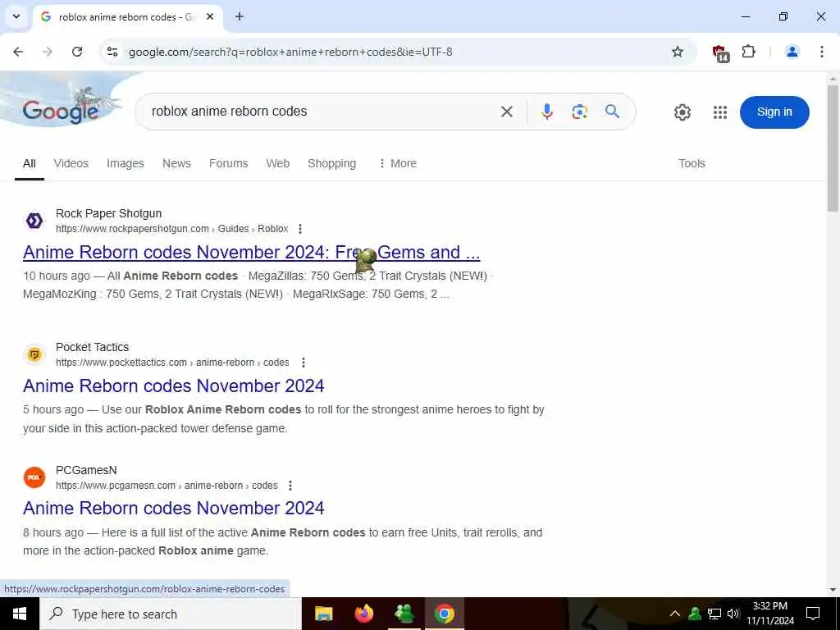The width and height of the screenshot is (840, 630).
Task: Click the Sign in button
Action: click(774, 112)
